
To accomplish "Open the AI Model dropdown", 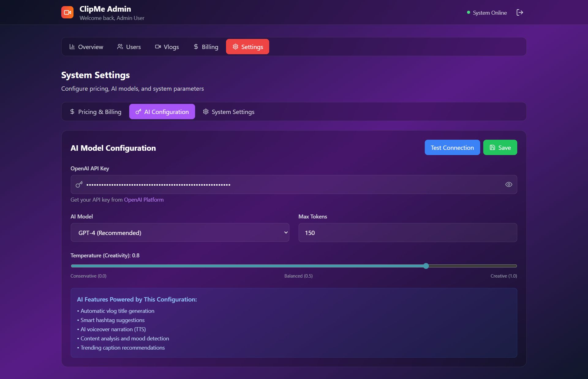I will (x=180, y=233).
